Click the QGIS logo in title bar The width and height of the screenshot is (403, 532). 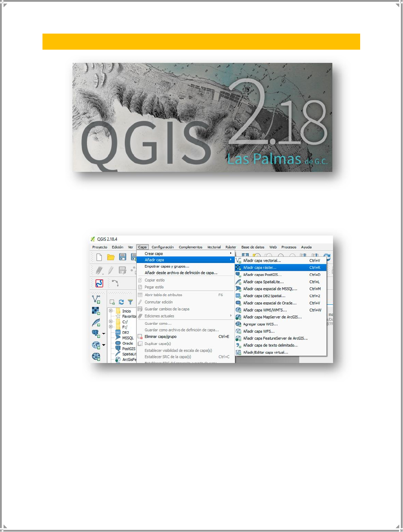point(93,239)
